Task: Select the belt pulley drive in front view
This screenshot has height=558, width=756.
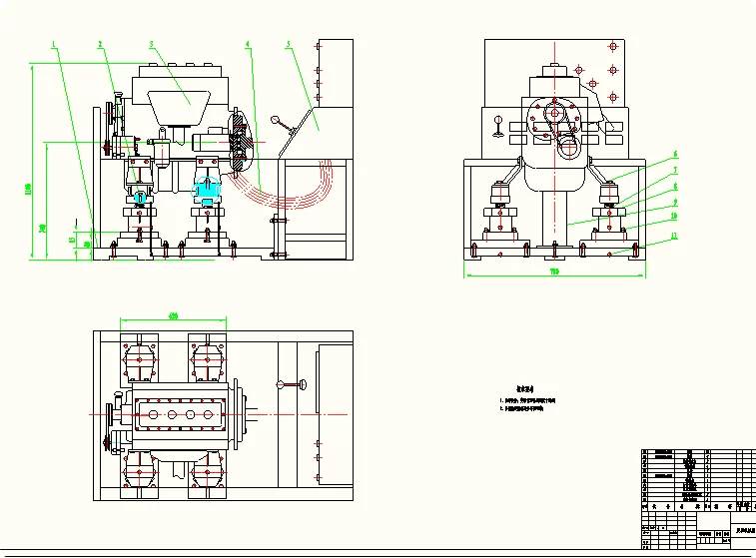Action: (x=561, y=130)
